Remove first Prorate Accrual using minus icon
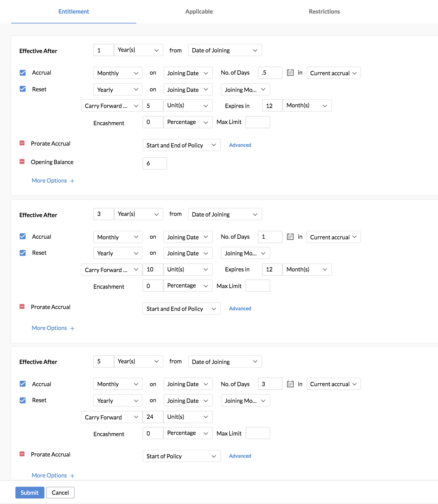The height and width of the screenshot is (504, 438). [x=22, y=143]
